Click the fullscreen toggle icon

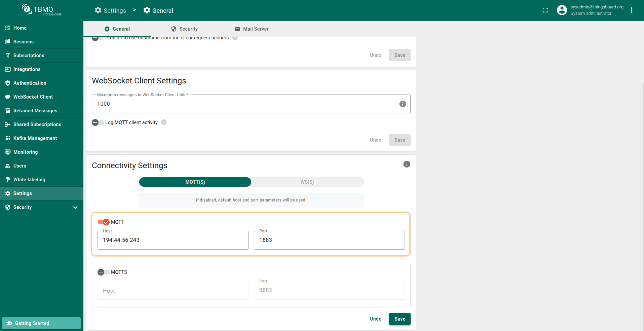point(545,10)
